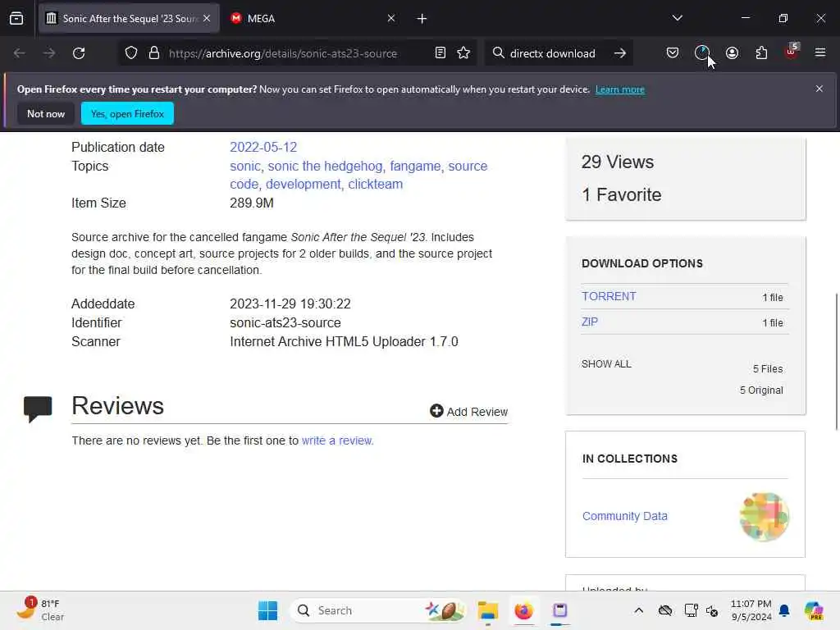Click the Item Size value 289.9M
This screenshot has height=630, width=840.
pyautogui.click(x=252, y=203)
